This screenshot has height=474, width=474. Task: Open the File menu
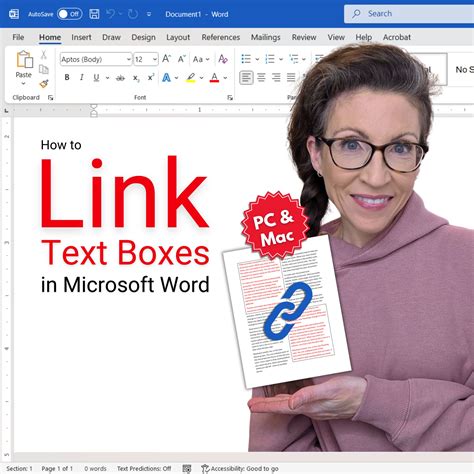(x=18, y=37)
